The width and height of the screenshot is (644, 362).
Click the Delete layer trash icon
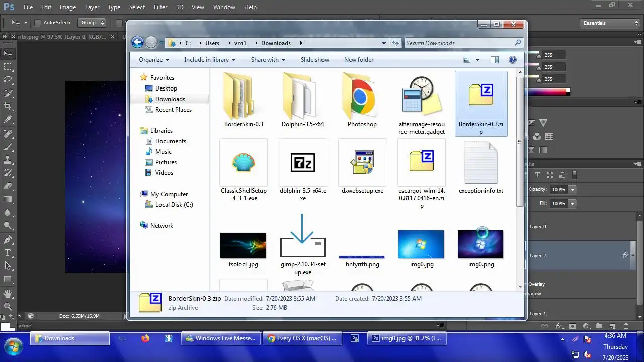click(626, 326)
